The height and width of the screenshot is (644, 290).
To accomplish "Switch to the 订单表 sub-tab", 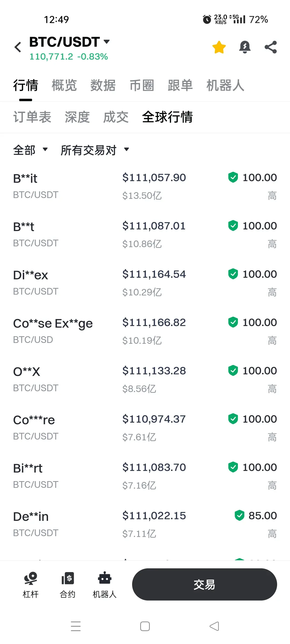I will point(32,117).
